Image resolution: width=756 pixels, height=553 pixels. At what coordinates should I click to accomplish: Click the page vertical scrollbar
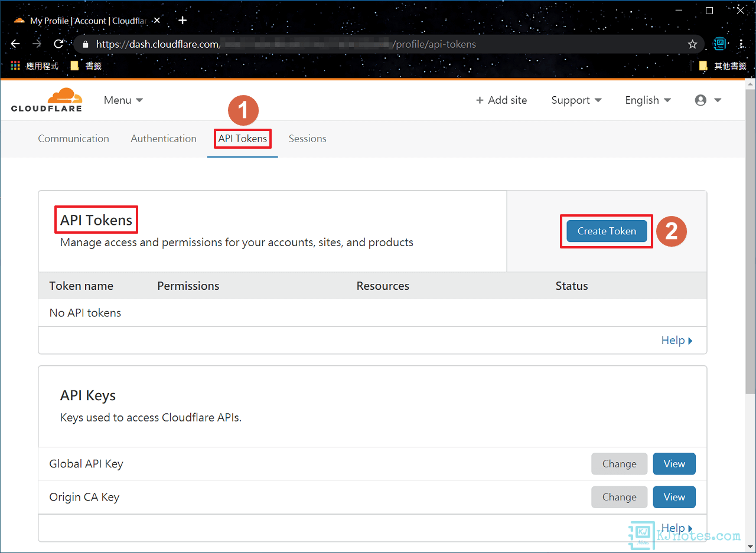750,242
